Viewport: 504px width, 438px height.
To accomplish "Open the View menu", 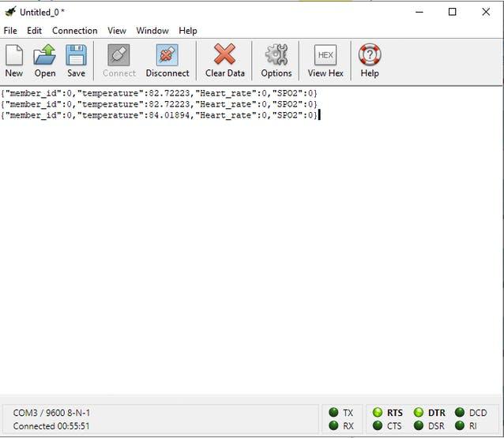I will pos(117,31).
